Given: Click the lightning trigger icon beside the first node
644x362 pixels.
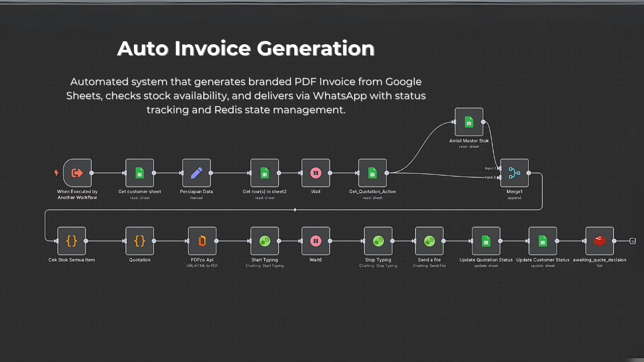Looking at the screenshot, I should 56,173.
